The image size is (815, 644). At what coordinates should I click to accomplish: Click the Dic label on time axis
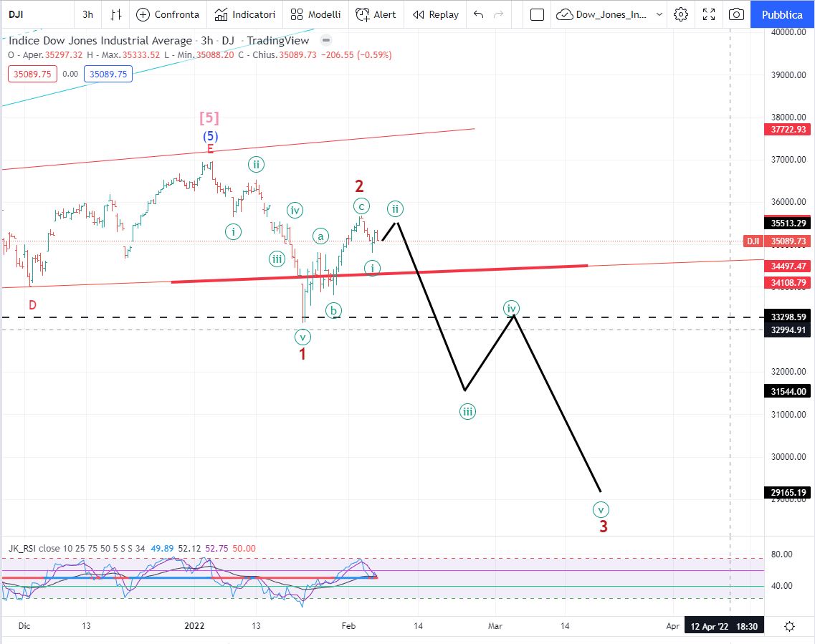point(24,626)
